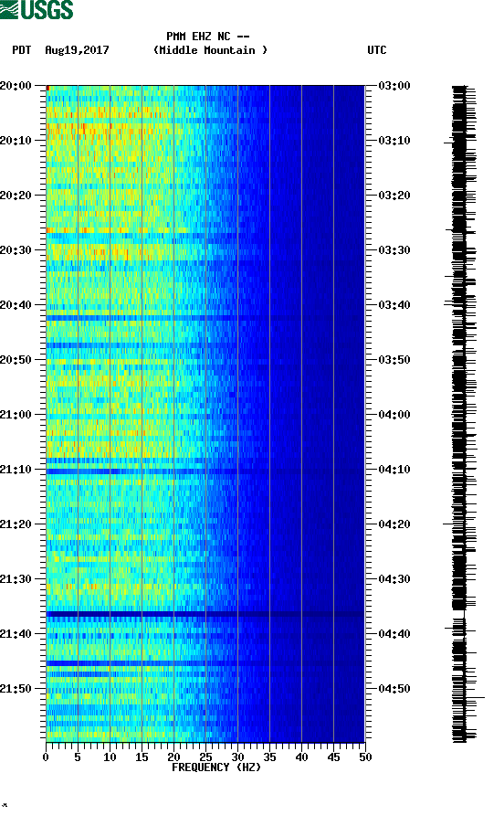Click the 21:00 PDT time label
The width and height of the screenshot is (504, 815).
point(16,415)
